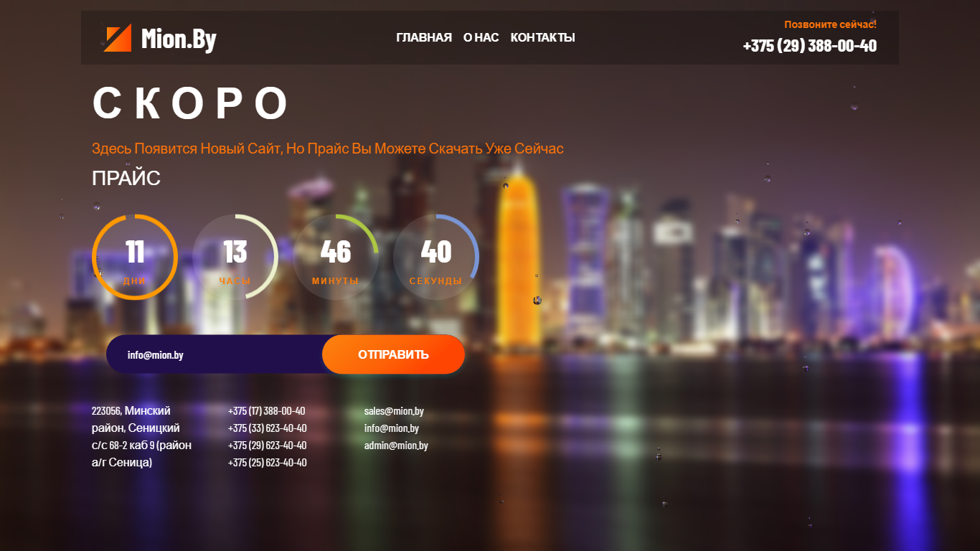Call the number +375 (29) 623-40-40
The width and height of the screenshot is (980, 551).
tap(268, 446)
